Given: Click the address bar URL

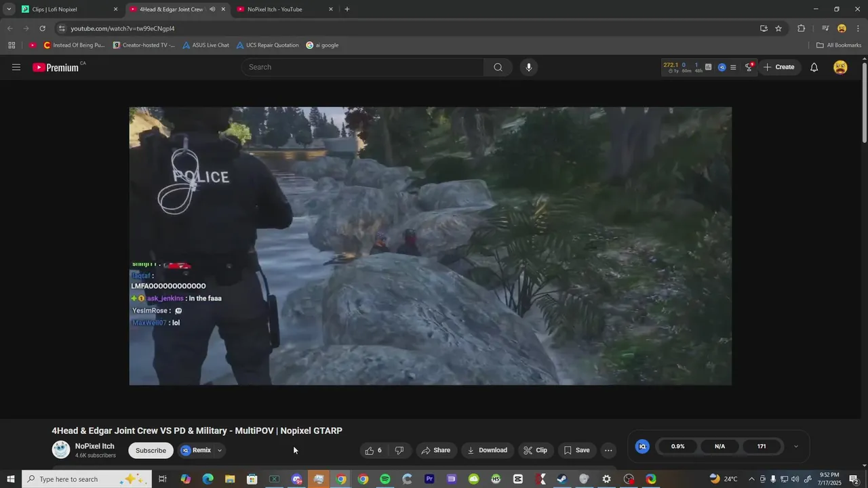Looking at the screenshot, I should 123,28.
